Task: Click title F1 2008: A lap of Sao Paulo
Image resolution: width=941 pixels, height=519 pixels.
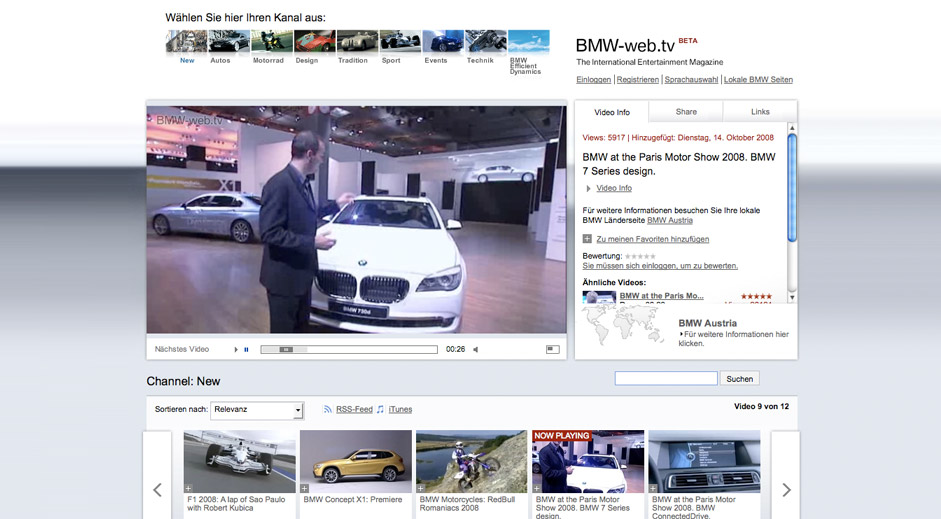Action: (x=236, y=503)
